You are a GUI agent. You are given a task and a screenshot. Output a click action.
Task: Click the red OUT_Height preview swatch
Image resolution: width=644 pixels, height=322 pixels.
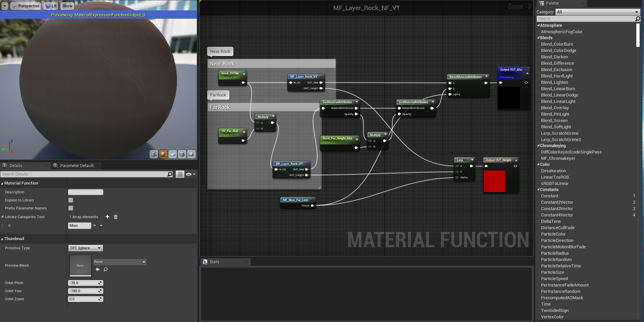(x=494, y=181)
